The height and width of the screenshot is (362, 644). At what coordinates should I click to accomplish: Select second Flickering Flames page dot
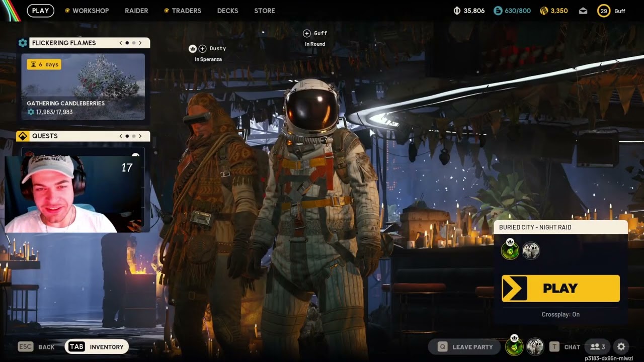tap(134, 43)
